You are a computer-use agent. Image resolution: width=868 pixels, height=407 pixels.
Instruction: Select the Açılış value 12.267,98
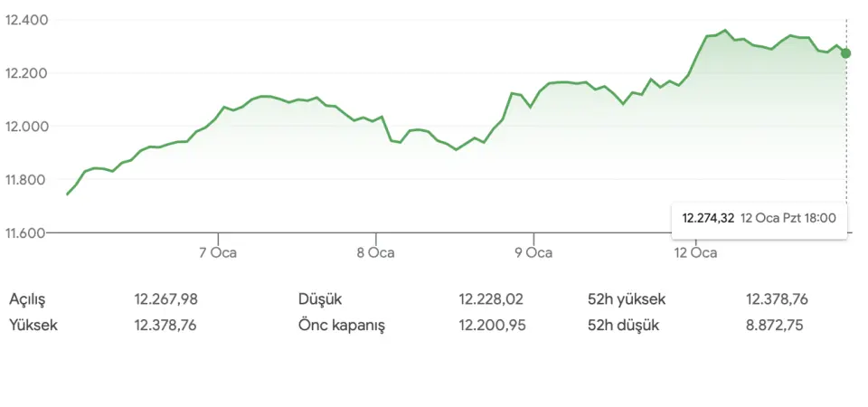(165, 299)
